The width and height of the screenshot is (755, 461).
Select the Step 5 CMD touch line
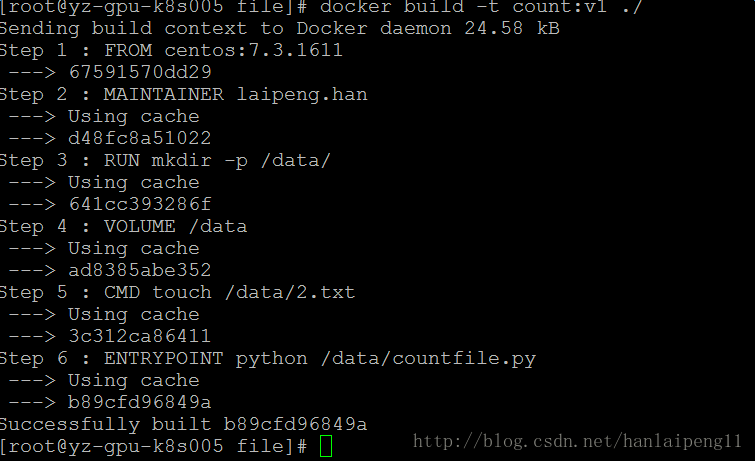177,292
